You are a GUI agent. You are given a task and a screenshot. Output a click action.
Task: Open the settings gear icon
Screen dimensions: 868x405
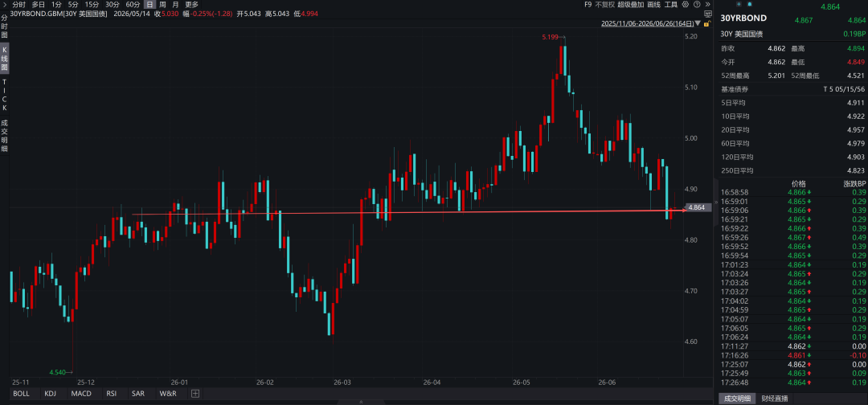pos(686,5)
